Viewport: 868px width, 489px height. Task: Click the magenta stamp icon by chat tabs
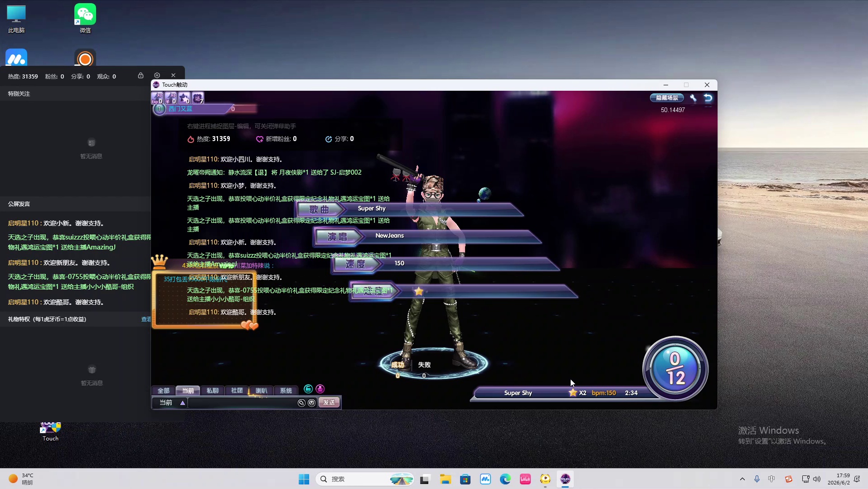click(x=320, y=389)
